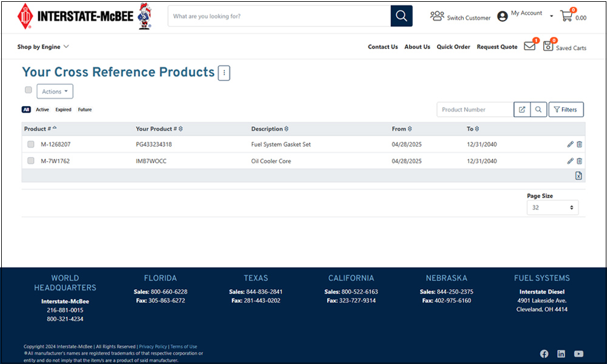Delete the M-7W1762 row with trash icon
Viewport: 607px width, 364px height.
pos(580,161)
